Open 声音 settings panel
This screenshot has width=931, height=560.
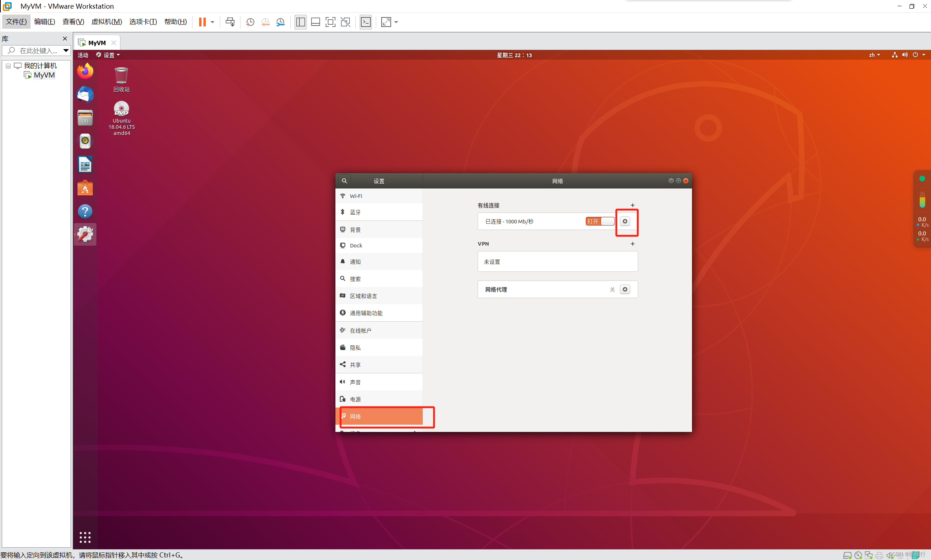click(x=379, y=382)
